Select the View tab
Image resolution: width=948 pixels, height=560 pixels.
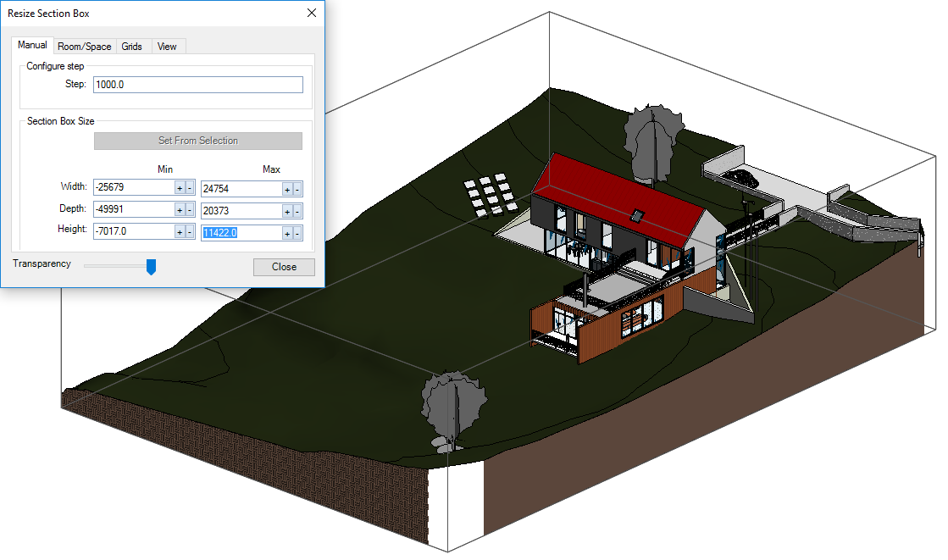(x=167, y=46)
